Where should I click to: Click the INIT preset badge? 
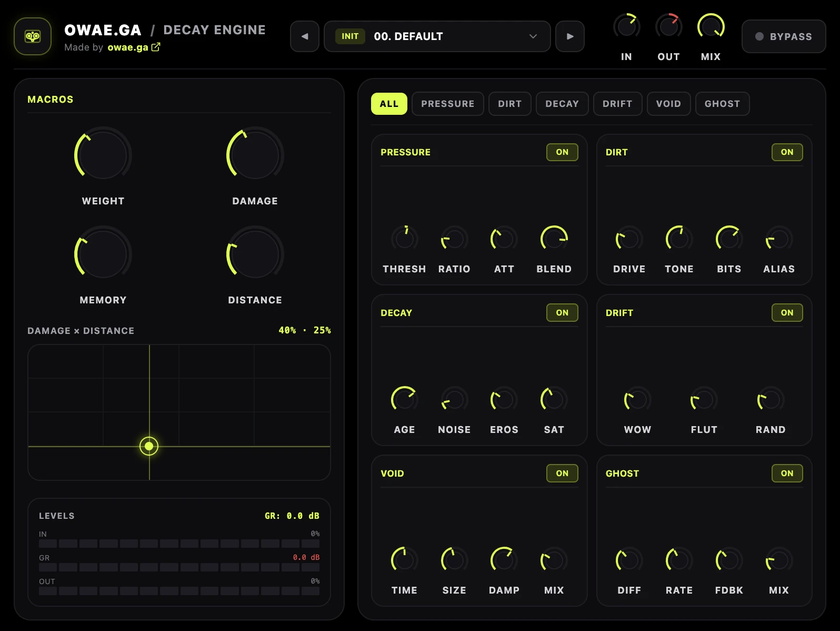click(x=350, y=36)
